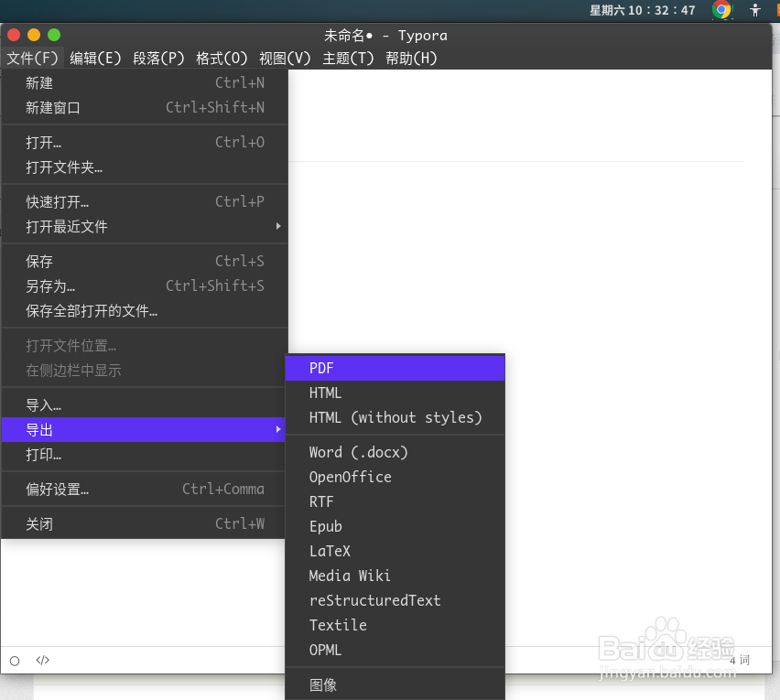Select 保存全部打开的文件... entry
Image resolution: width=780 pixels, height=700 pixels.
pos(145,311)
